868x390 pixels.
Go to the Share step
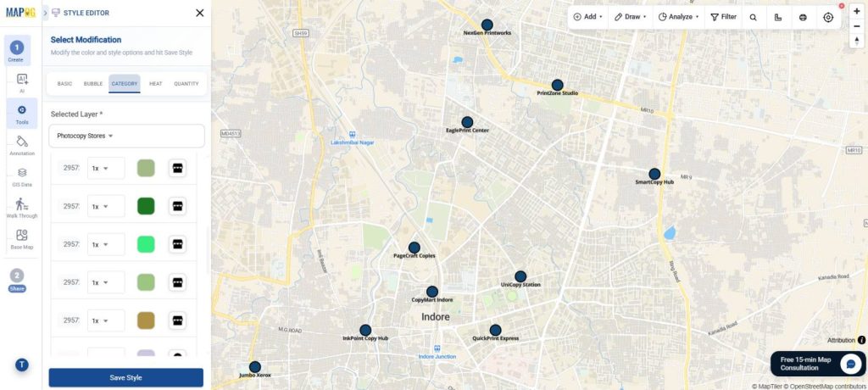[17, 280]
